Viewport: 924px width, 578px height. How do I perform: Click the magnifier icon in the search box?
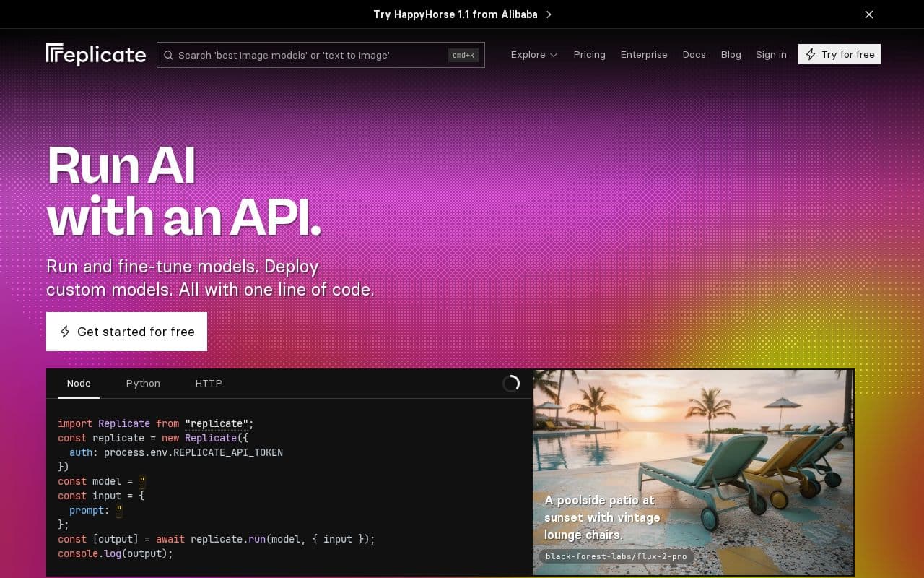tap(168, 55)
